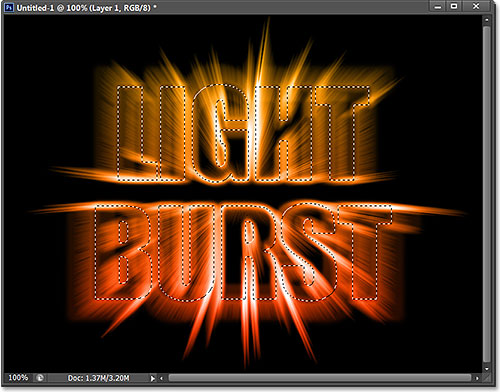This screenshot has width=500, height=392.
Task: Click the vertical scrollbar thumb
Action: point(487,194)
